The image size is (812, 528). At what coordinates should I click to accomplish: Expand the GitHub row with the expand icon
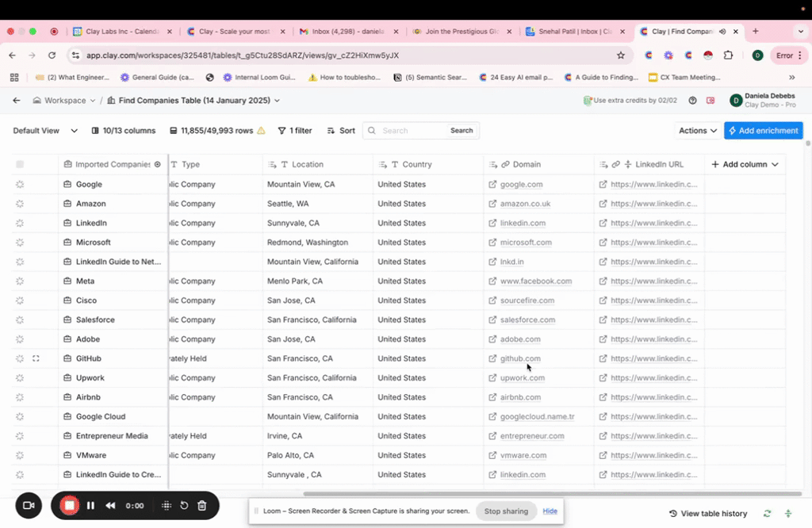point(36,358)
